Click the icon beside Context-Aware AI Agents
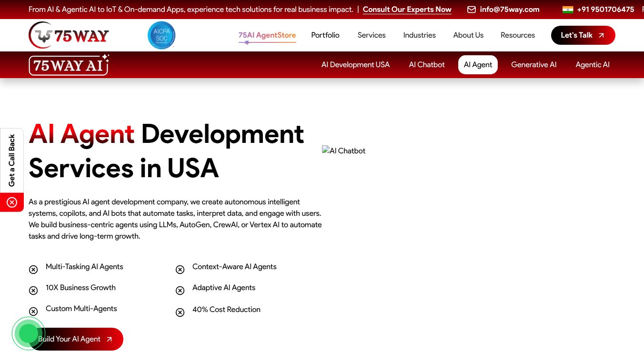 click(180, 270)
